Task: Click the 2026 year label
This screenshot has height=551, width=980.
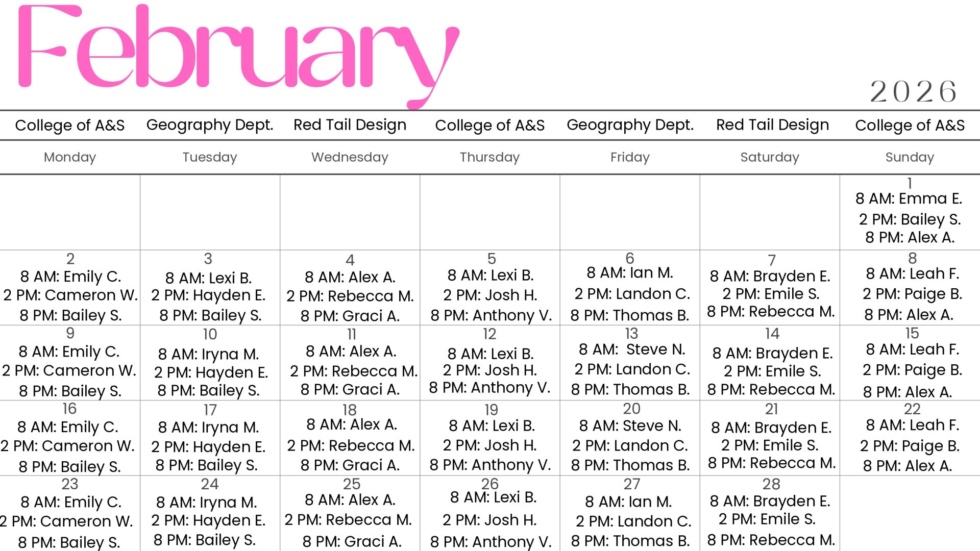Action: point(913,92)
